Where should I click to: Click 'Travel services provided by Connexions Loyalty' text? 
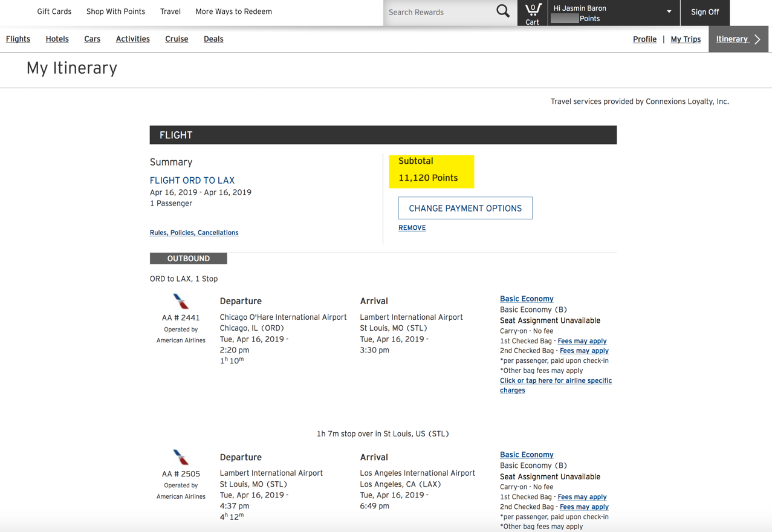pyautogui.click(x=640, y=102)
